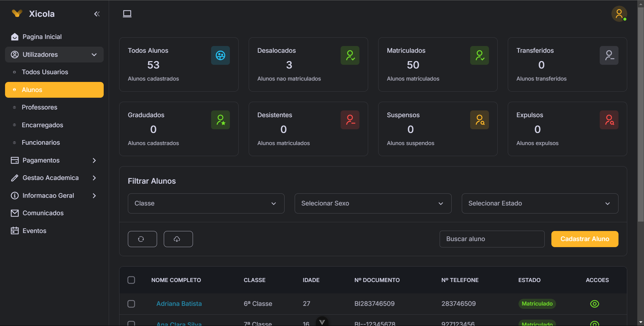Click the Suspensos yellow person-search icon
Image resolution: width=644 pixels, height=326 pixels.
(479, 120)
